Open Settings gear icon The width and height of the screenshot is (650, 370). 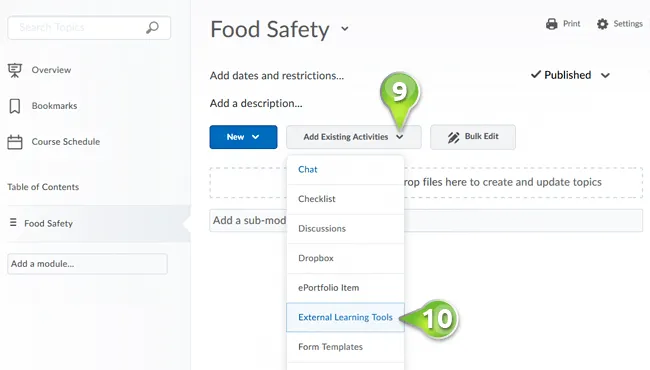pyautogui.click(x=602, y=24)
